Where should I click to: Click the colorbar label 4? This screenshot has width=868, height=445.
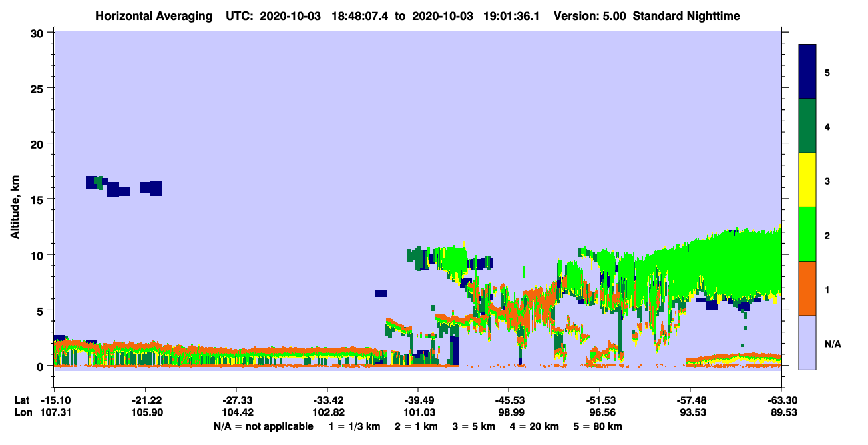(x=827, y=126)
